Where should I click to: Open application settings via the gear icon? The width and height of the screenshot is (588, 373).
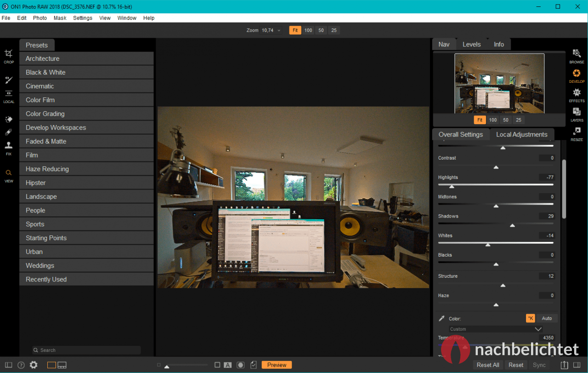[33, 365]
